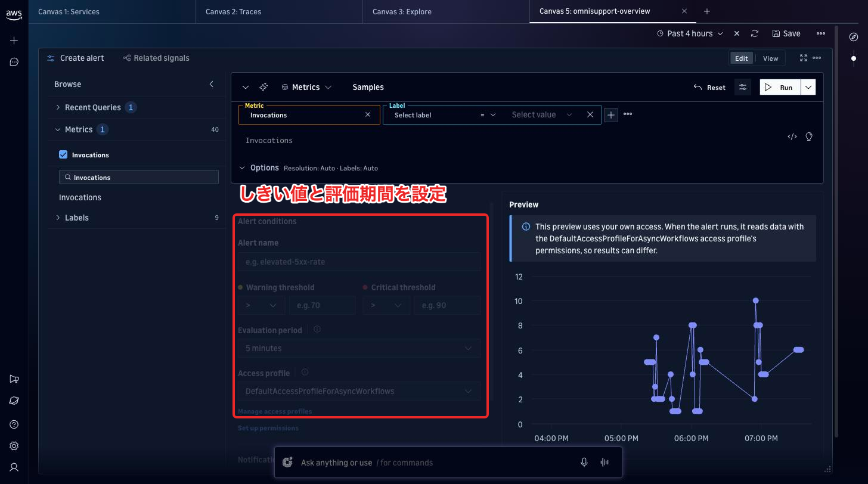
Task: Open canvas more options next to Save
Action: pos(821,33)
